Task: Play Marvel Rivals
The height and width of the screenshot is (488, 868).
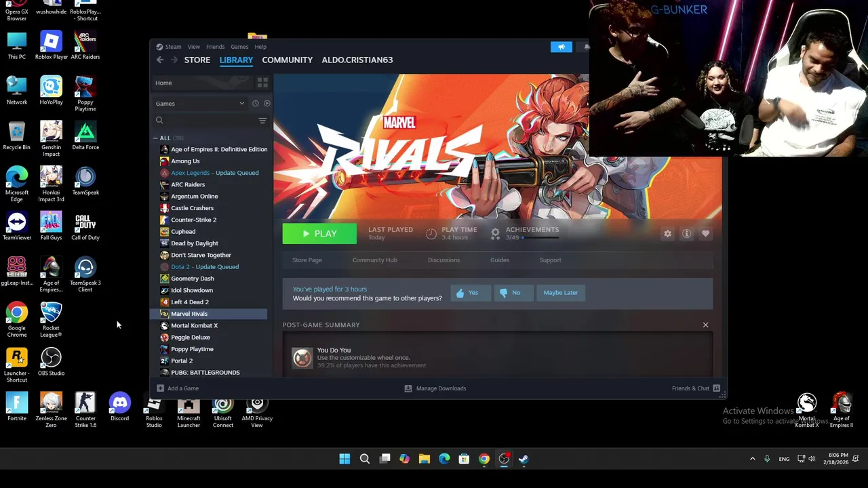Action: pyautogui.click(x=319, y=234)
